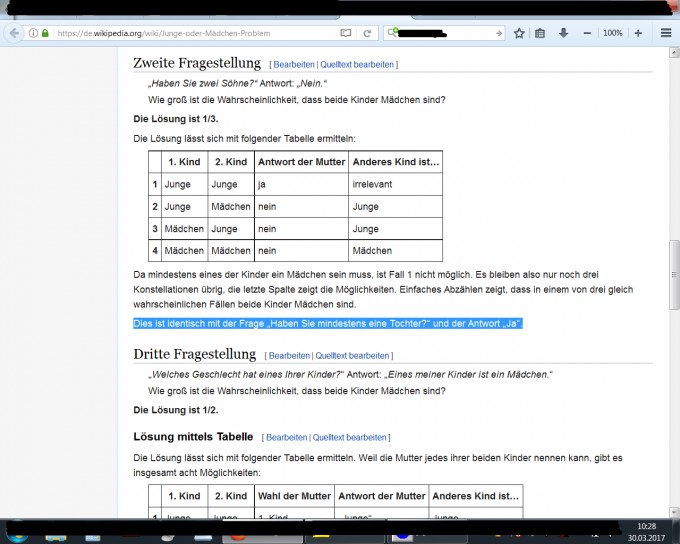
Task: Click Quelltext bearbeiten next to Zweite Fragestellung
Action: pos(357,65)
